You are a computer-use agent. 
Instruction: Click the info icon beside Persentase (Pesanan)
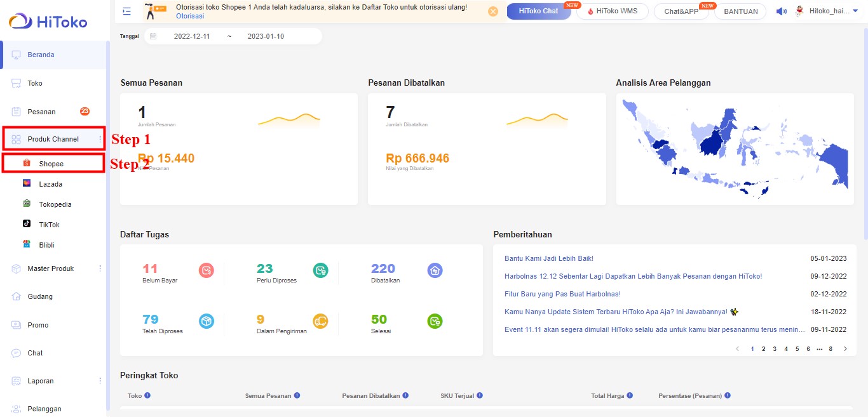(728, 395)
